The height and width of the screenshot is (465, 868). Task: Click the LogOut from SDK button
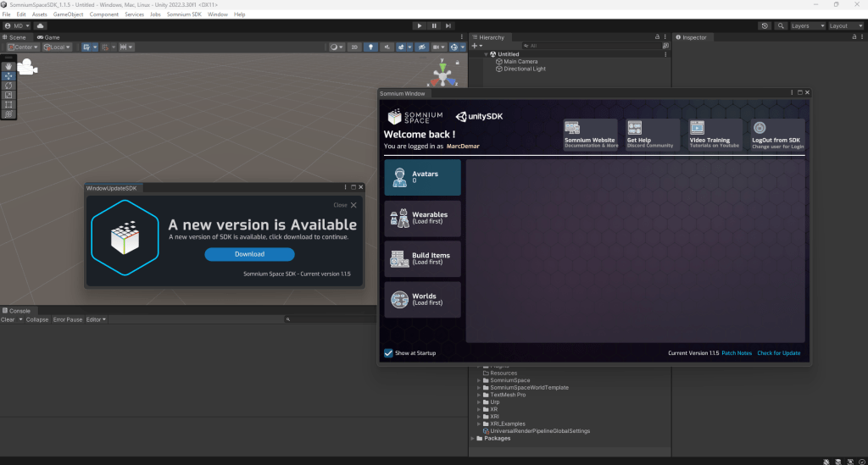pyautogui.click(x=778, y=135)
